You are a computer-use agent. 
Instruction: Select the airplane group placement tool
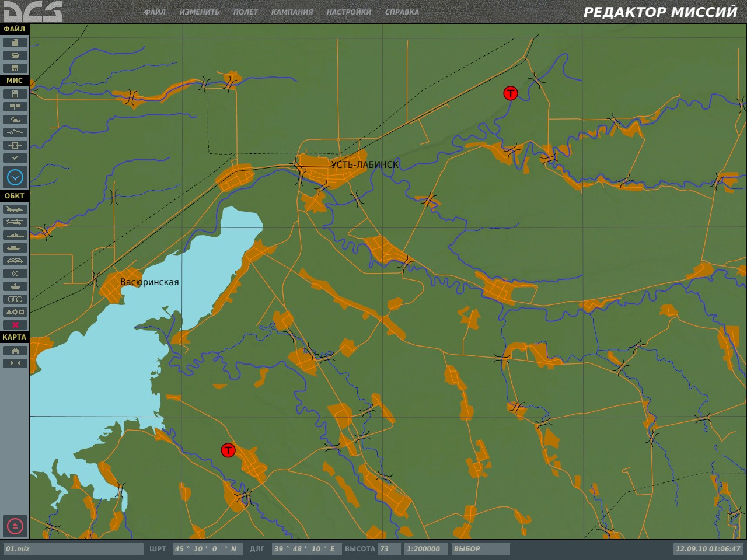(15, 209)
